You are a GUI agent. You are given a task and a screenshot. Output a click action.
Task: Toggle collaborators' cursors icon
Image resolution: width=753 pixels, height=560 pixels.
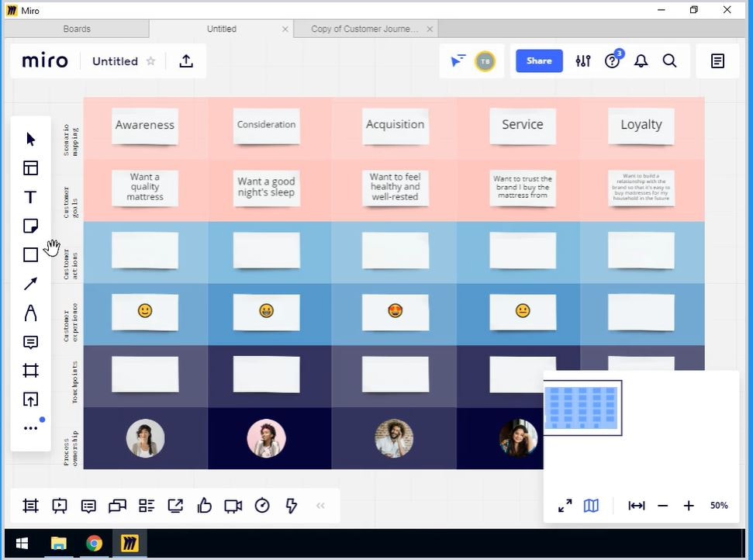(458, 61)
